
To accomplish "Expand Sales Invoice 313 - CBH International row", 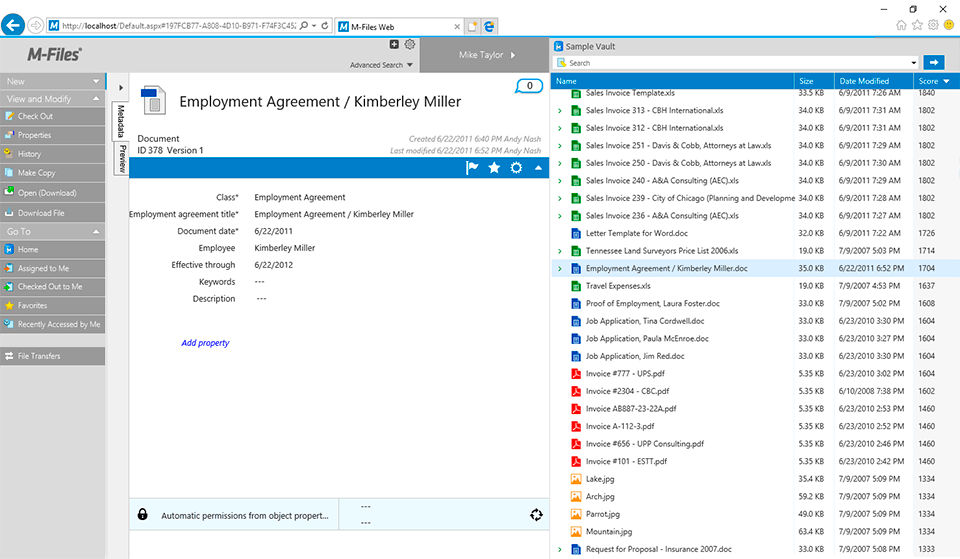I will pos(560,111).
